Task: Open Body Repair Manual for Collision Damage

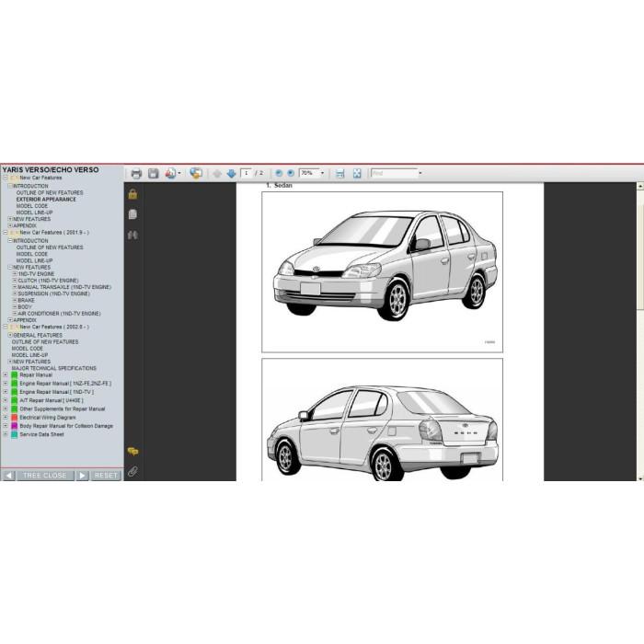Action: pyautogui.click(x=66, y=426)
